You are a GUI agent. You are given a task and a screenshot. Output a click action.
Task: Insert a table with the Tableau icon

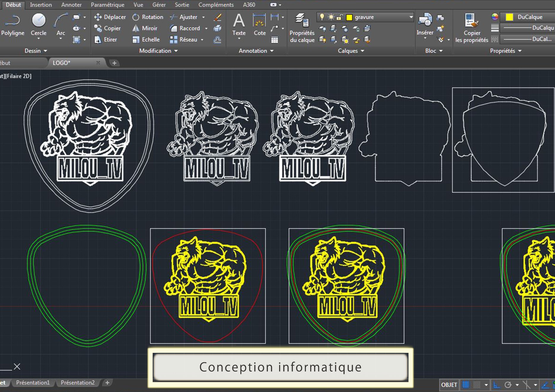coord(275,39)
